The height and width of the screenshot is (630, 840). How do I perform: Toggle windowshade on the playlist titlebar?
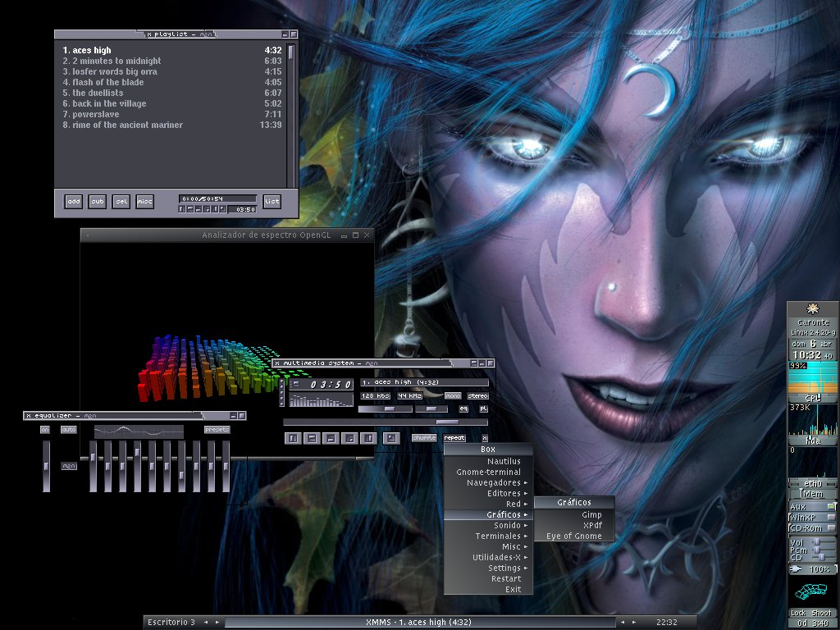coord(285,34)
